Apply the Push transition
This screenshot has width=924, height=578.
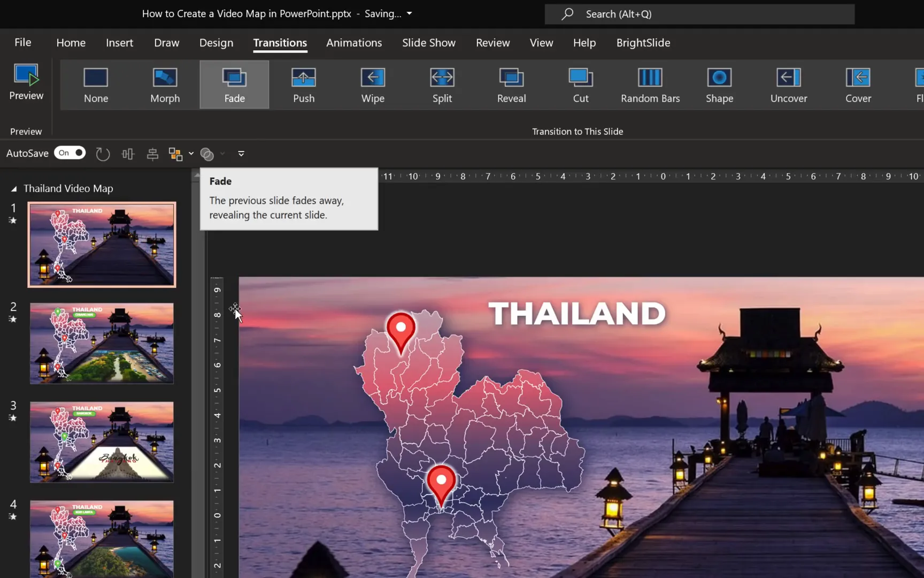pos(303,85)
